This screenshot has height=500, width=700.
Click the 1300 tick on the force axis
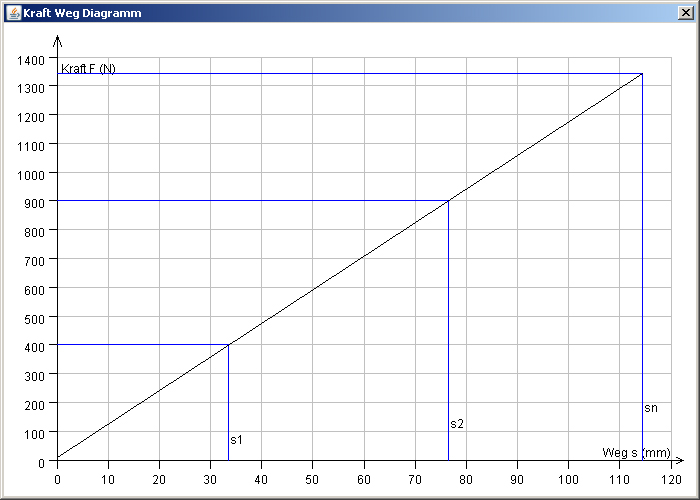(x=31, y=87)
